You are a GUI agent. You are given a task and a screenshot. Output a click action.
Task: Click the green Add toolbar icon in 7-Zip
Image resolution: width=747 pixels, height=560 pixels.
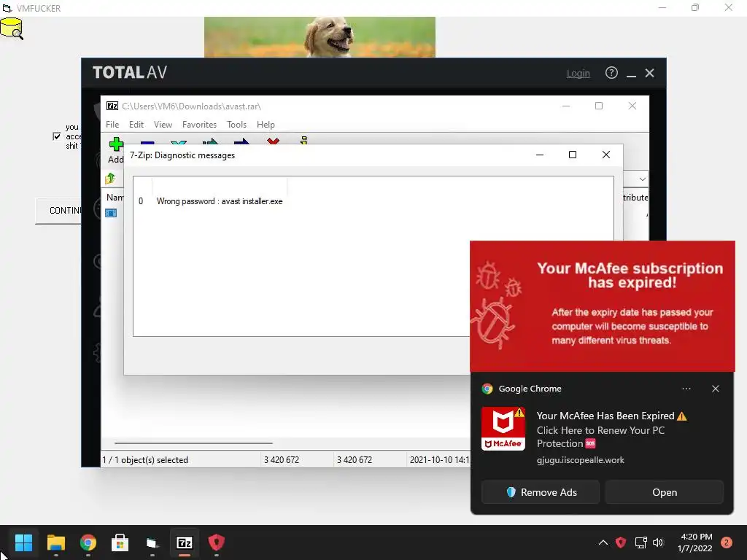pyautogui.click(x=116, y=144)
